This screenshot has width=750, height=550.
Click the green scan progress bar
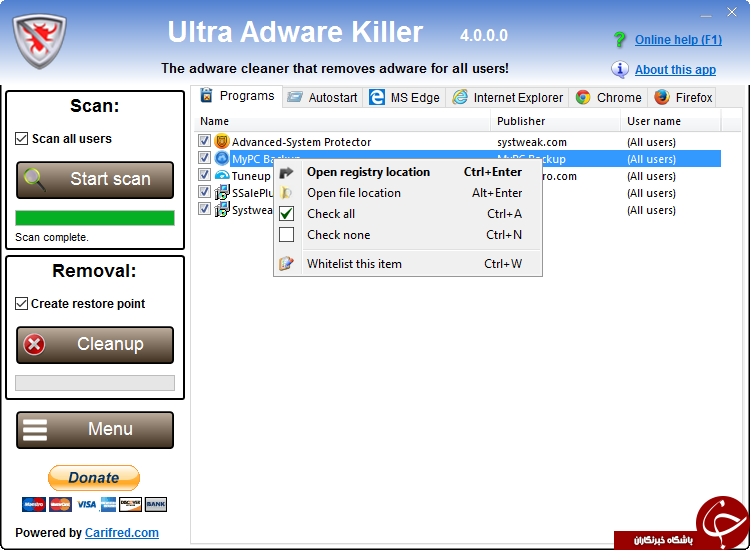95,218
